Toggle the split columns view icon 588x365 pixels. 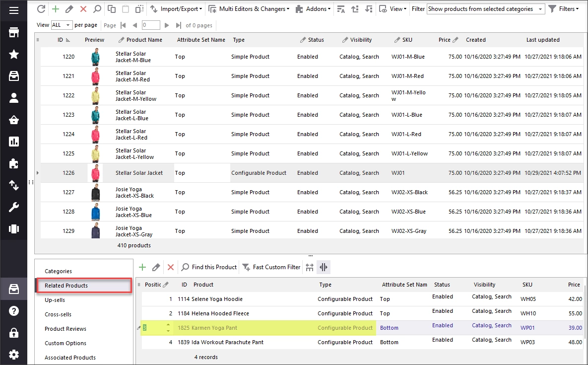coord(323,267)
